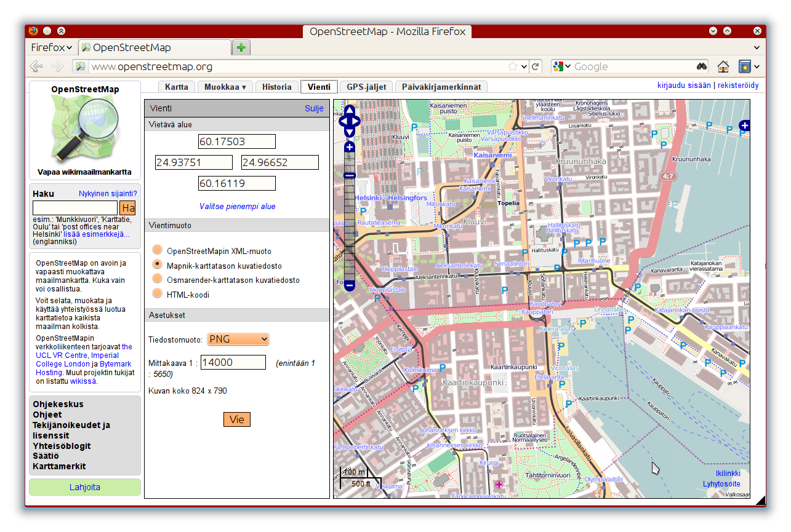Go forward with the browser forward arrow
The width and height of the screenshot is (791, 532).
pyautogui.click(x=57, y=66)
